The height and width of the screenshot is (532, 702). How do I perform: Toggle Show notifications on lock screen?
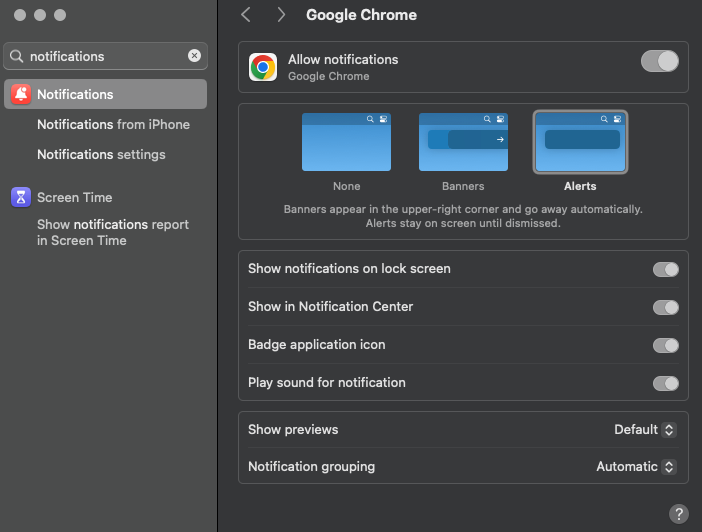click(666, 269)
